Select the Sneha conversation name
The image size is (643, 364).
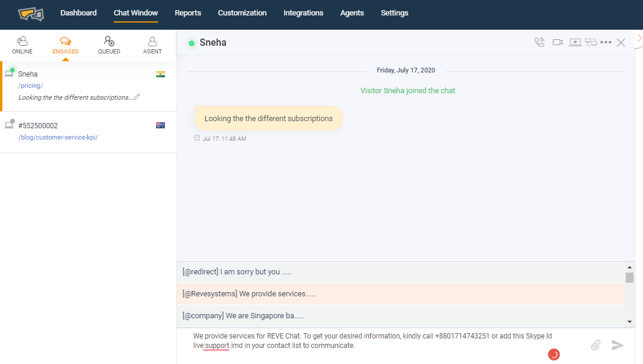[28, 74]
